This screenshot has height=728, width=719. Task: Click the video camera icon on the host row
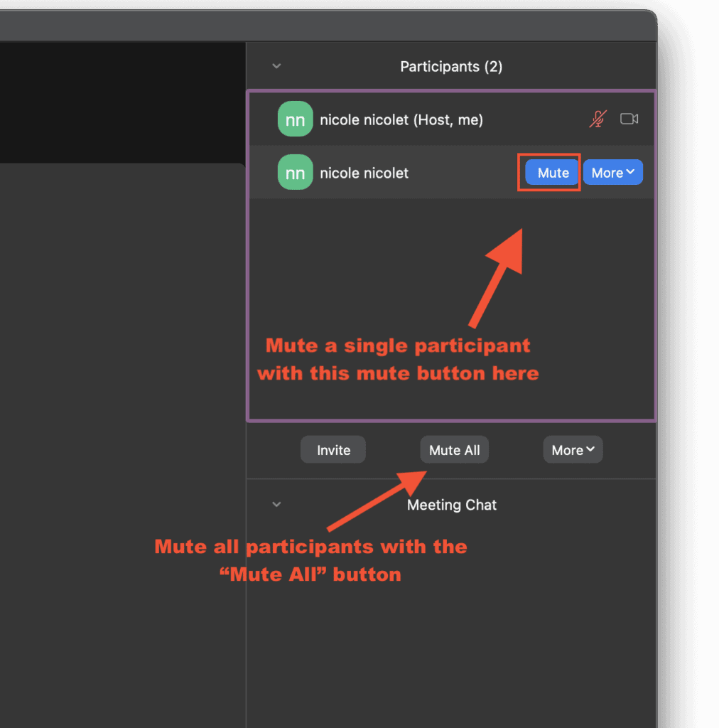click(629, 119)
